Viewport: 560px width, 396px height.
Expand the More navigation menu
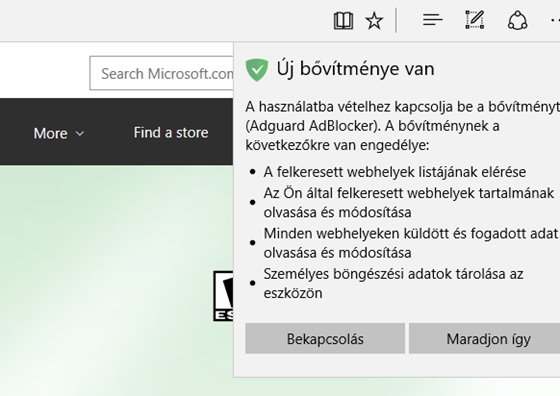coord(59,133)
